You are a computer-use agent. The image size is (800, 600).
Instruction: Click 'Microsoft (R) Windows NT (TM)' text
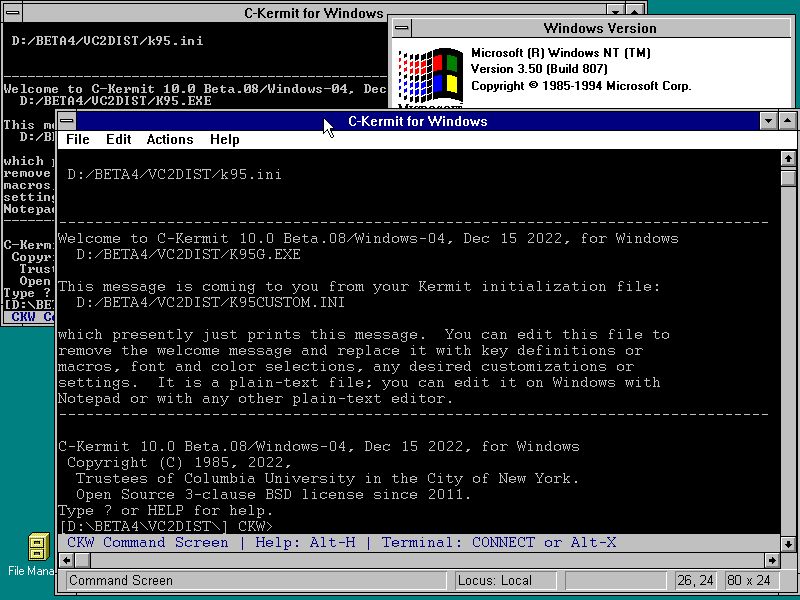point(561,53)
